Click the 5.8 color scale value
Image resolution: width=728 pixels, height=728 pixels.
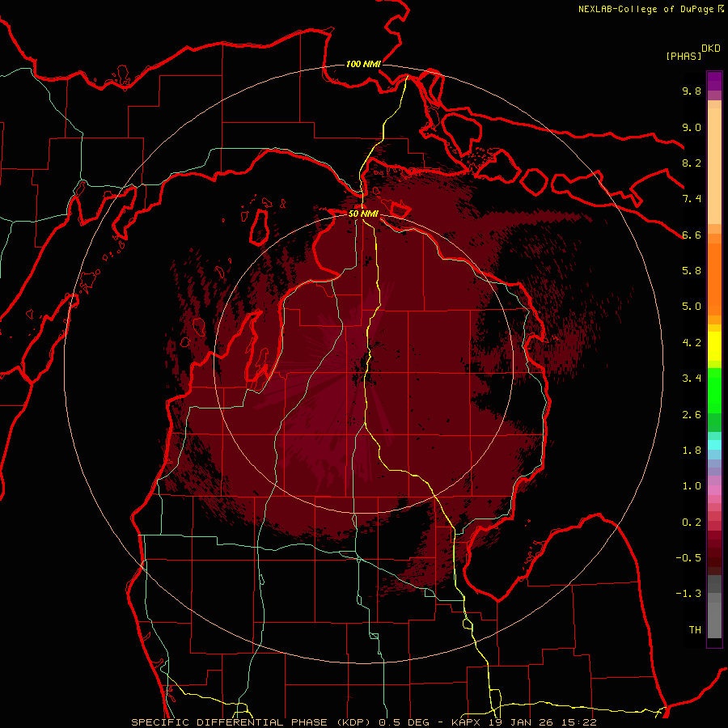point(692,271)
